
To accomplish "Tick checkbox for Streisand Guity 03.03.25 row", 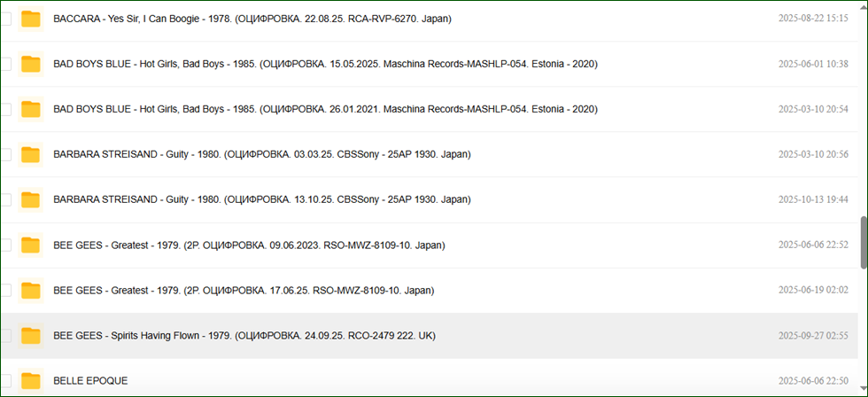I will [5, 154].
